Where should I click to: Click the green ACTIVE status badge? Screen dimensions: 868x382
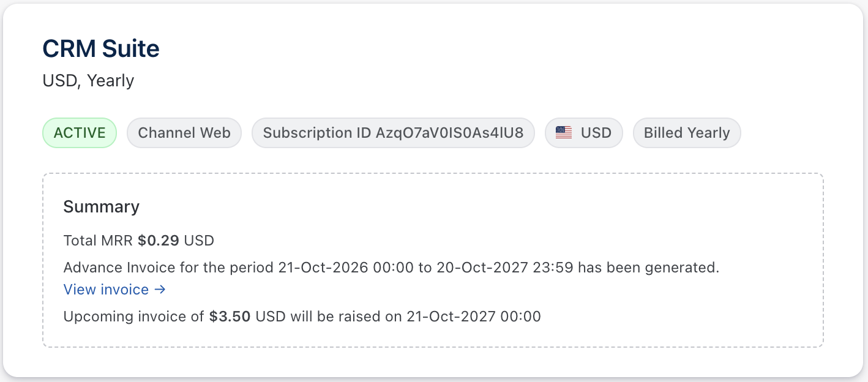coord(80,133)
